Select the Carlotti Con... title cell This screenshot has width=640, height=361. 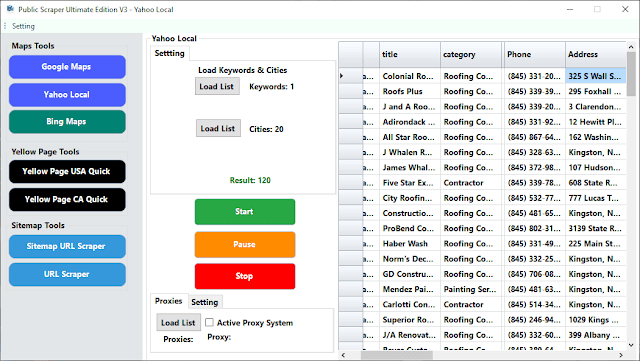click(410, 305)
